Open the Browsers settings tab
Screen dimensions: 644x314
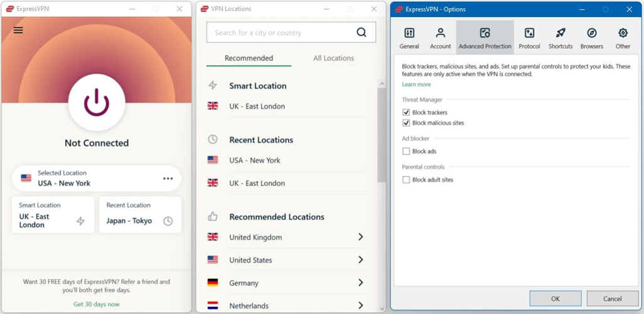pyautogui.click(x=591, y=38)
